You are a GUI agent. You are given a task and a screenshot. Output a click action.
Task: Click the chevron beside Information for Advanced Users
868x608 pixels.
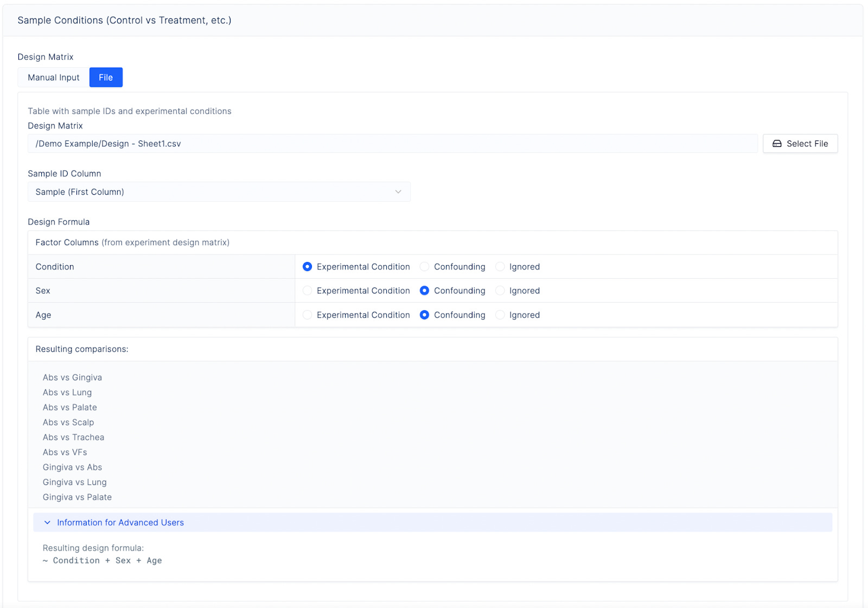point(47,522)
